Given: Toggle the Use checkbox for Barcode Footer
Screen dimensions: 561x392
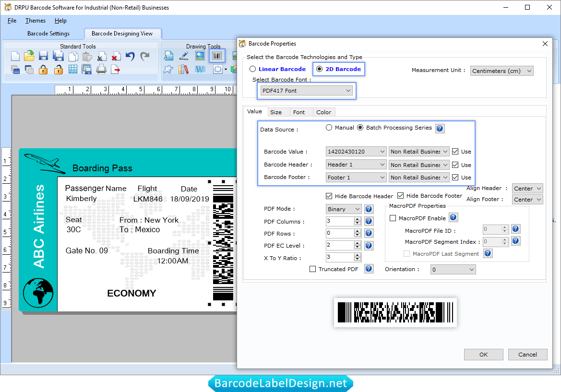Looking at the screenshot, I should (455, 178).
